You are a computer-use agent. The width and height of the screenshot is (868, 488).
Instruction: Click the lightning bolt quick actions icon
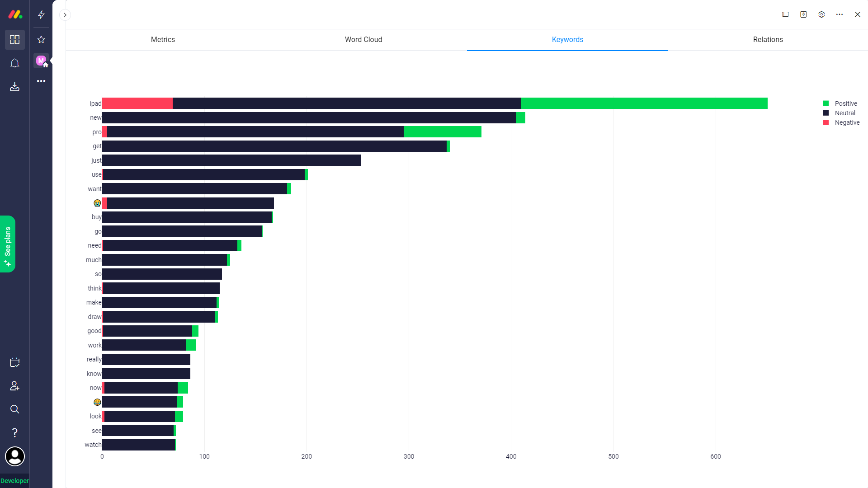41,15
